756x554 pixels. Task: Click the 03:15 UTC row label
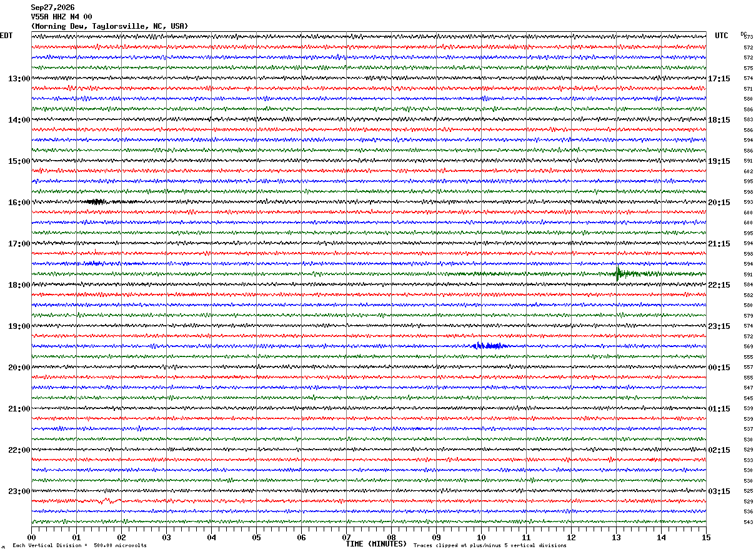click(x=719, y=491)
